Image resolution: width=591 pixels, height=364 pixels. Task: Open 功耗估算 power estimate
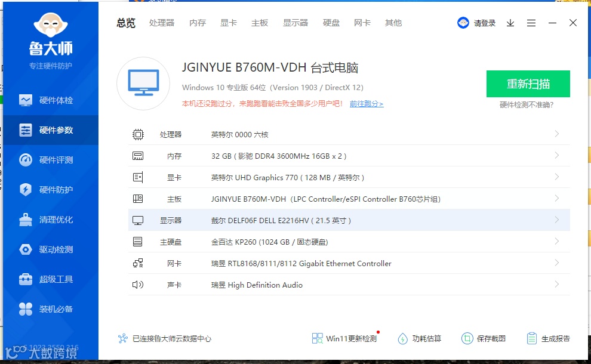(419, 338)
